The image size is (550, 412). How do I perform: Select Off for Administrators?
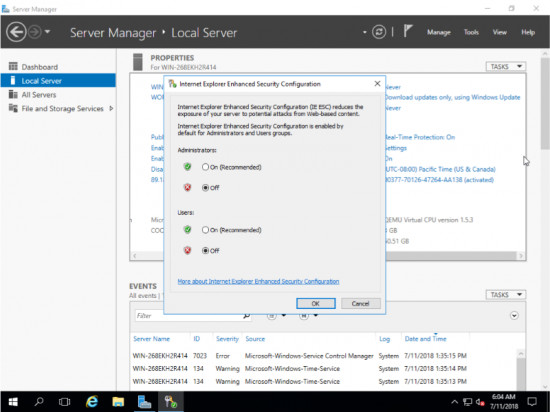tap(206, 188)
